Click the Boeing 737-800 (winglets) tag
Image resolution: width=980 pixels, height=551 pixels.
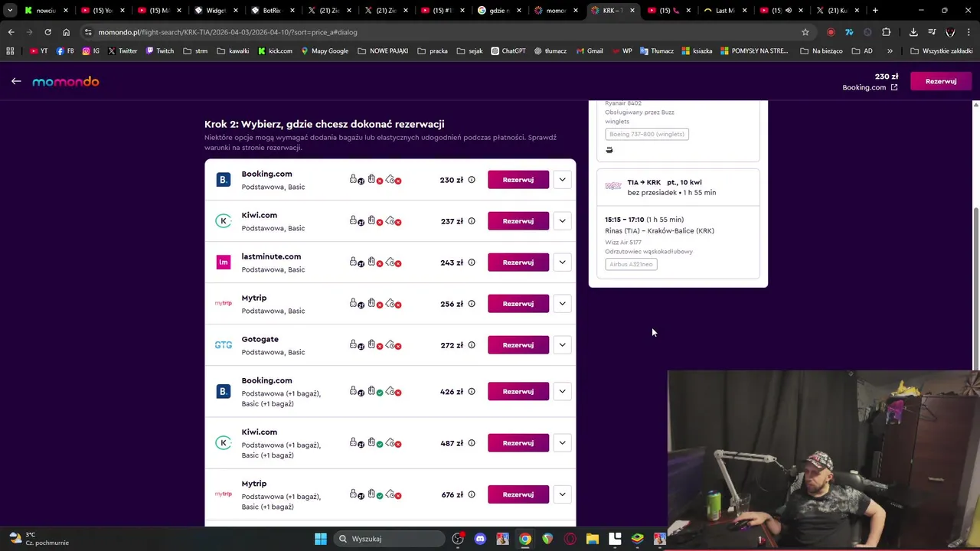coord(647,134)
